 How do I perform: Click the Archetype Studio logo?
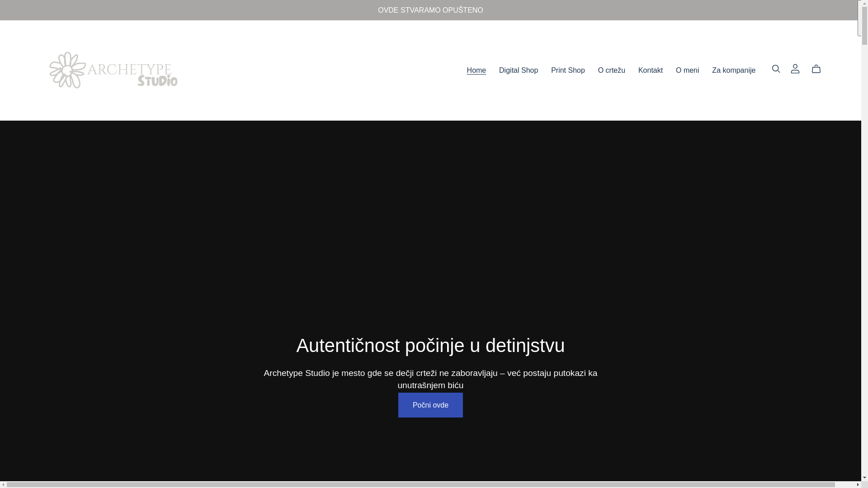(x=113, y=70)
